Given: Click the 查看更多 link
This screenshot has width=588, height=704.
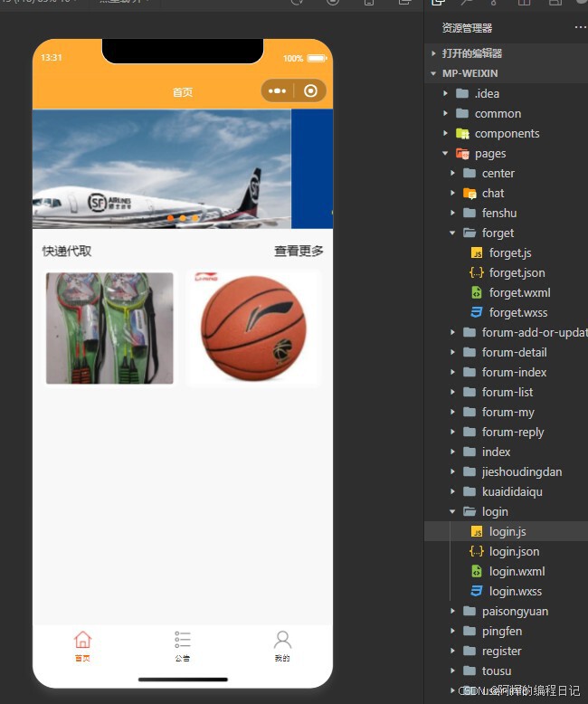Looking at the screenshot, I should click(x=299, y=251).
